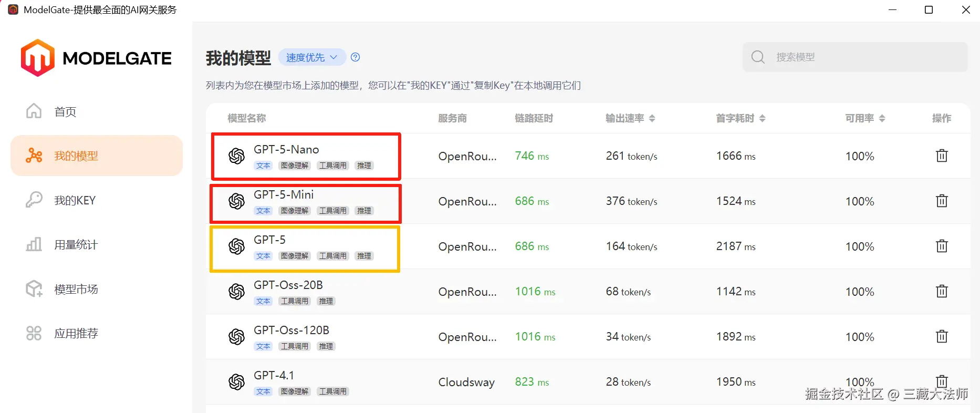
Task: Click the search magnifier icon
Action: [x=758, y=57]
